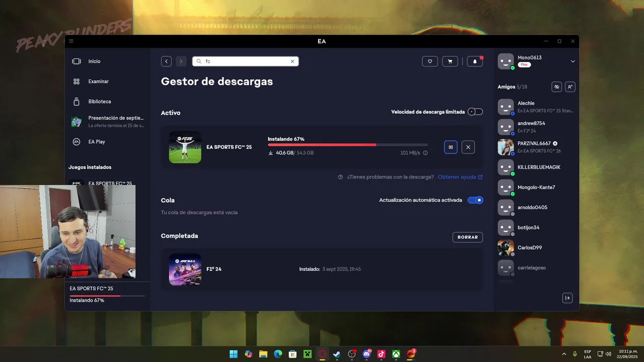Click the microphone tray icon
The width and height of the screenshot is (644, 362).
pos(575,354)
